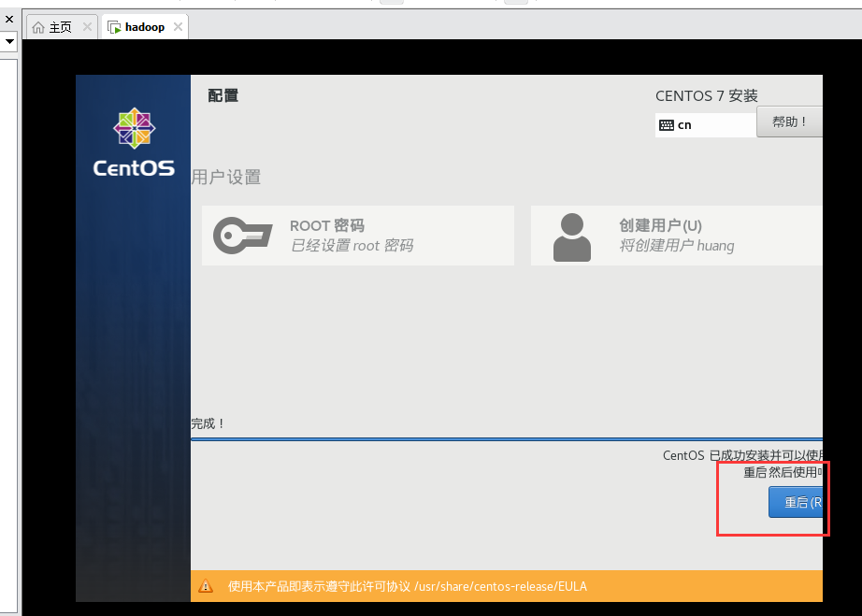The image size is (862, 616).
Task: Click 将创建用户 huang status text
Action: (x=677, y=245)
